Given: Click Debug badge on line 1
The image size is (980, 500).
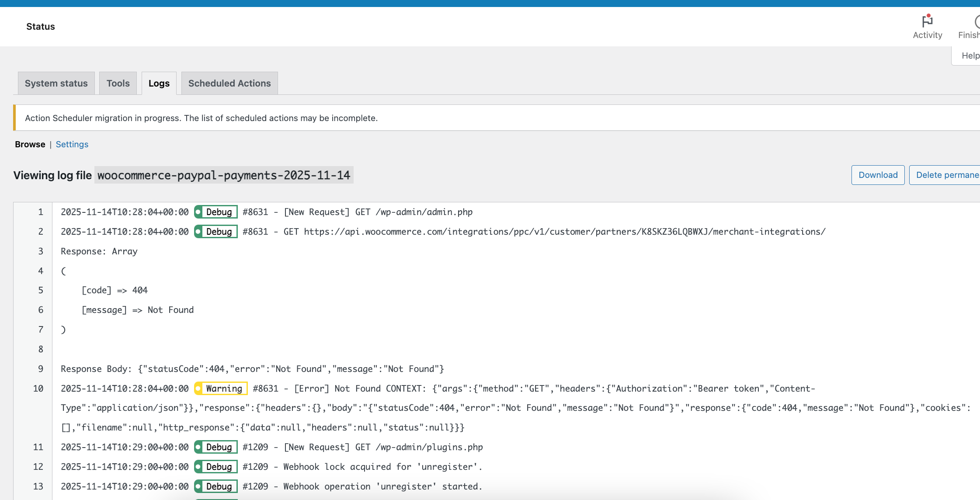Looking at the screenshot, I should point(216,212).
